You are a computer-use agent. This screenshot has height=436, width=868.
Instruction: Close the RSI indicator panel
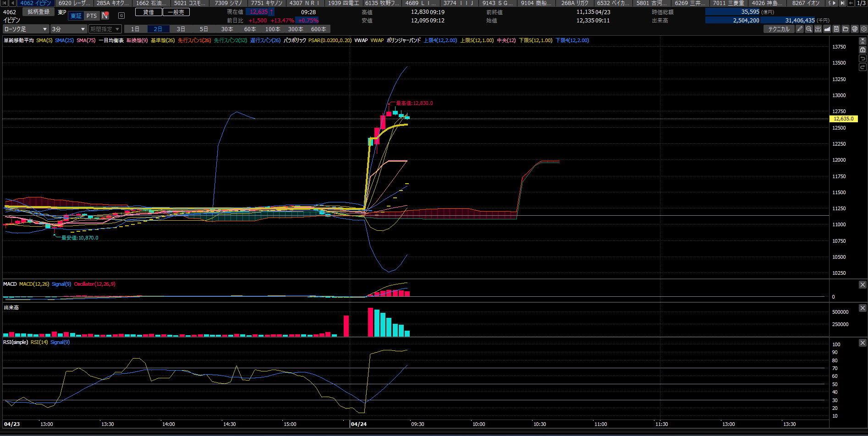click(863, 343)
